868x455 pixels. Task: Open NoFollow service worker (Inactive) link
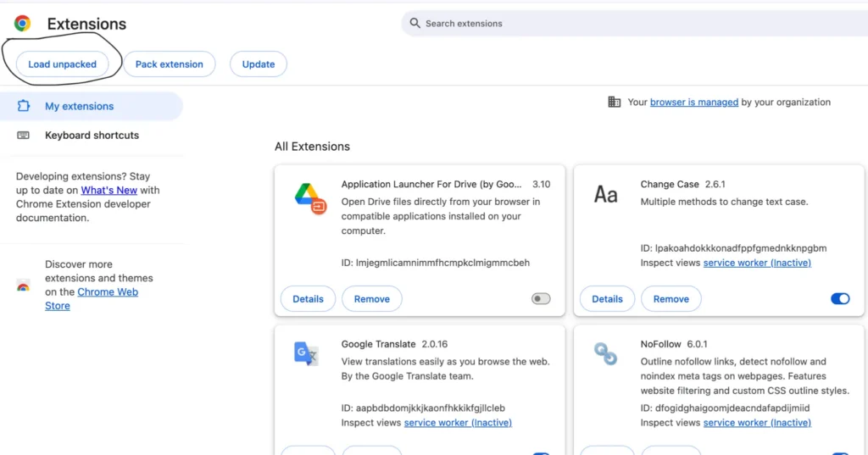[x=757, y=423]
